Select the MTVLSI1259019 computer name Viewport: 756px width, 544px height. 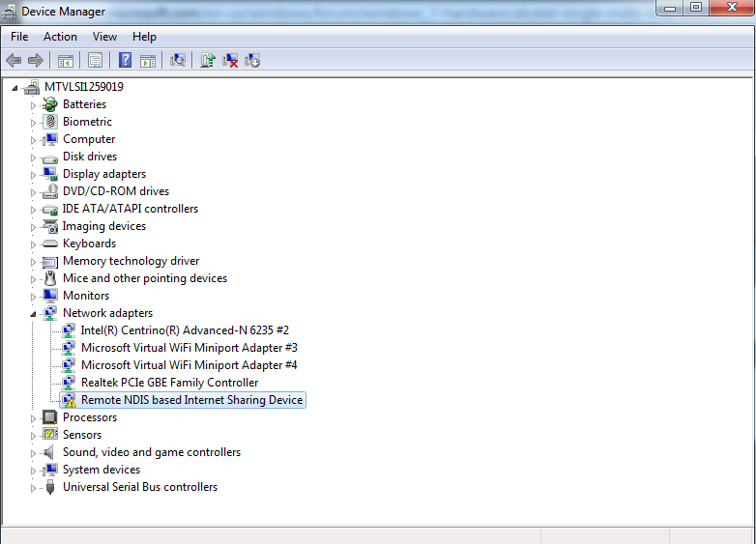point(84,87)
